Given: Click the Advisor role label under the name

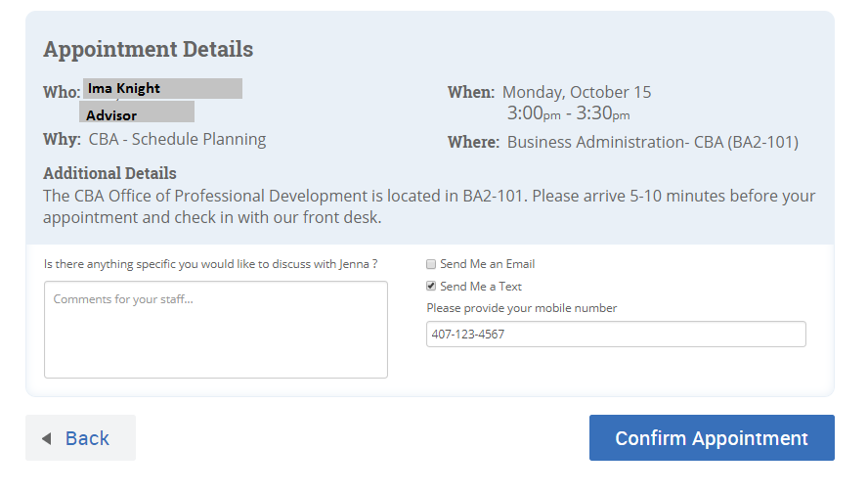Looking at the screenshot, I should tap(111, 115).
